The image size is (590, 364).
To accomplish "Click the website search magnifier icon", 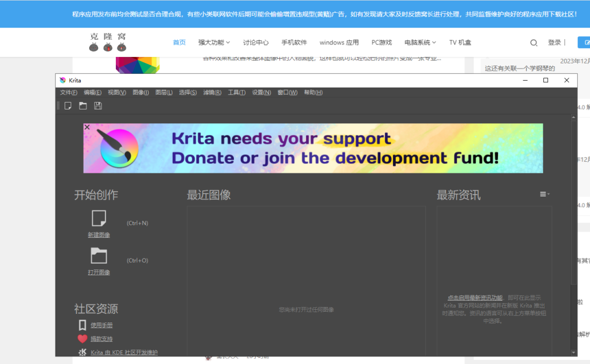I will tap(534, 43).
